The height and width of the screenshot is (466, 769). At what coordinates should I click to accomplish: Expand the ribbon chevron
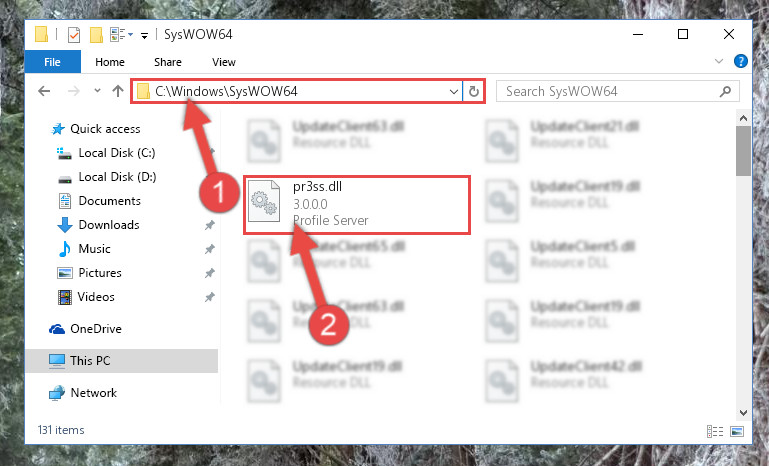718,61
